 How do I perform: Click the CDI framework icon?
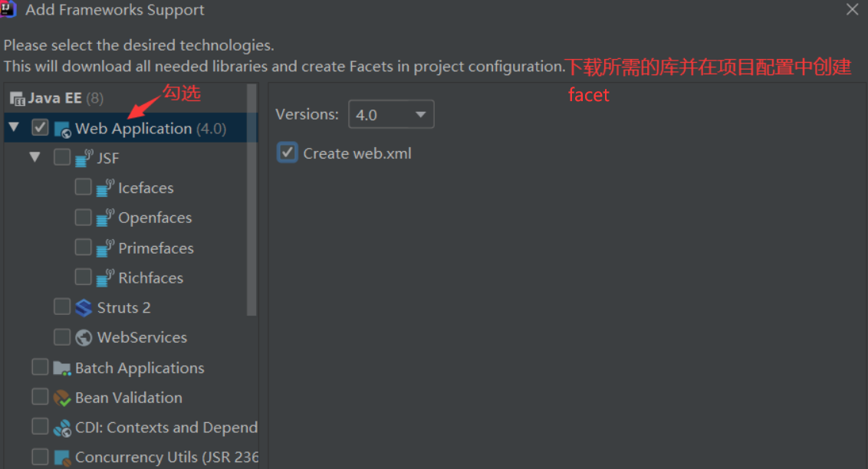[x=61, y=427]
